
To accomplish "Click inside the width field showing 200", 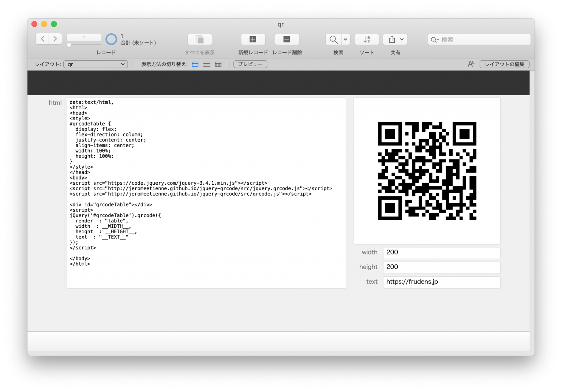I will [x=441, y=252].
